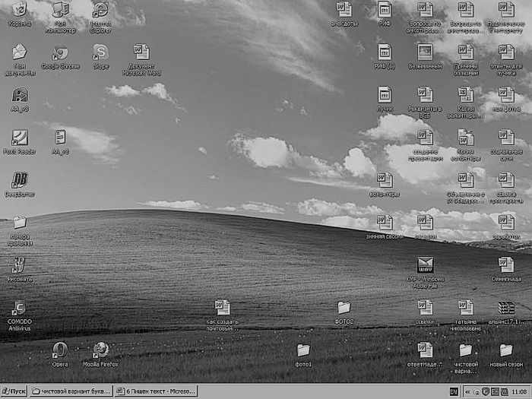Select the Мой компьютер icon
Screen dimensions: 532x399
click(60, 11)
